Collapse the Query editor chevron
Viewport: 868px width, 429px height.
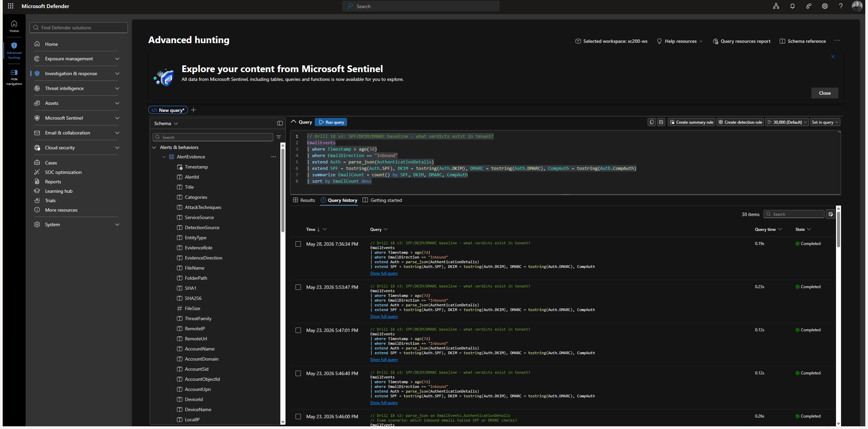[x=293, y=122]
